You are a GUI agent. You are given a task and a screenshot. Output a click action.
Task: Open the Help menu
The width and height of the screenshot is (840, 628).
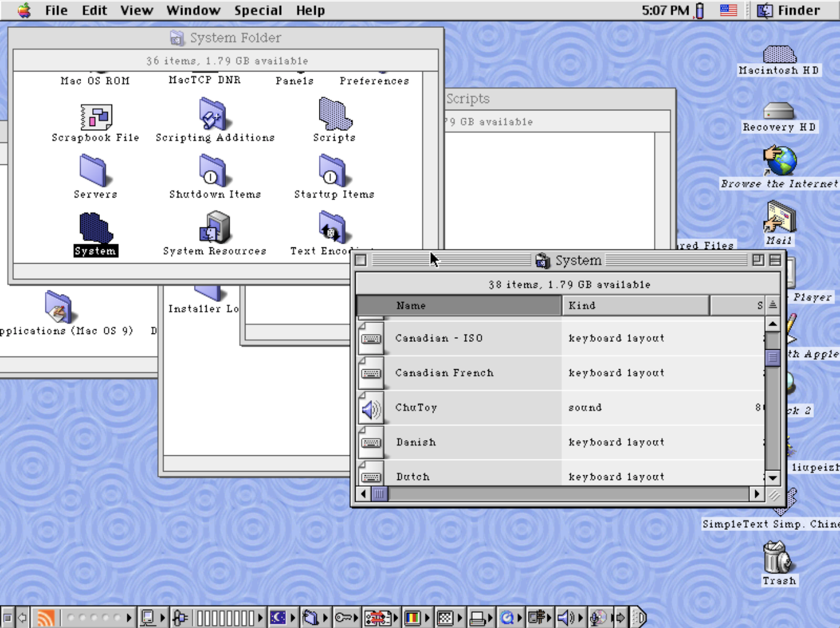(310, 10)
